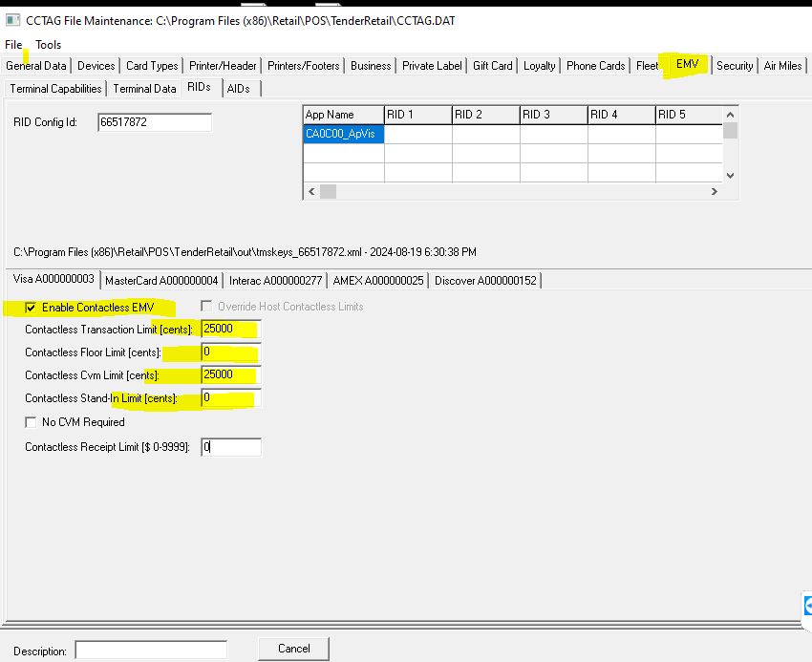Switch to the Security tab
Viewport: 812px width, 662px height.
[735, 66]
